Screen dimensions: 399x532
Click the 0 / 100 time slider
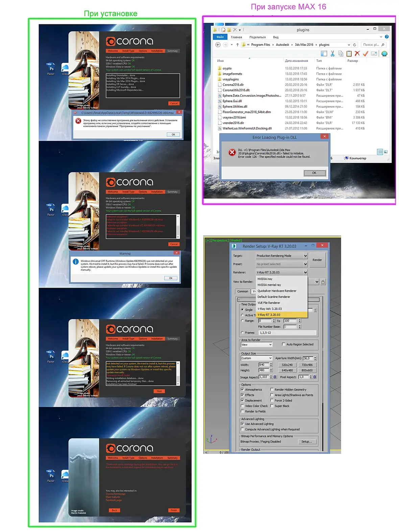224,452
